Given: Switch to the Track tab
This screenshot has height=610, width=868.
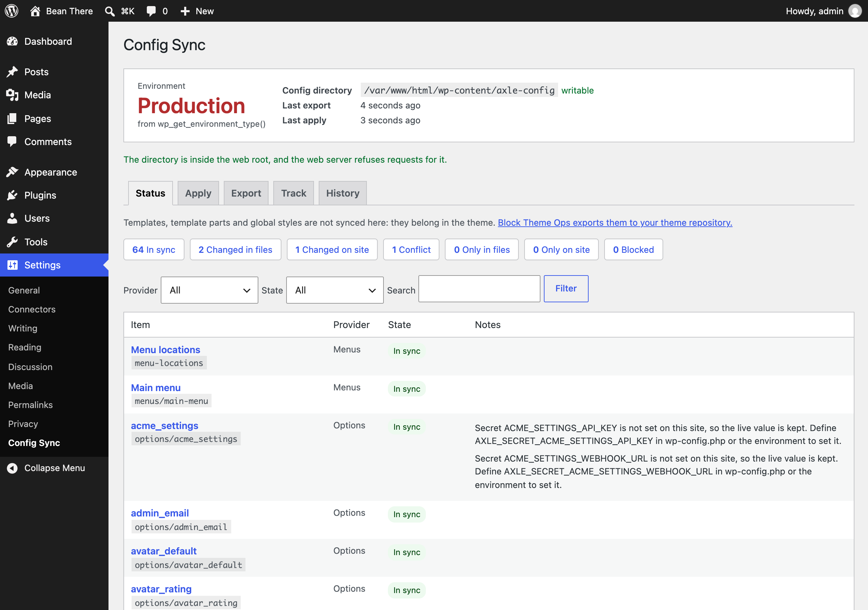Looking at the screenshot, I should pos(294,193).
